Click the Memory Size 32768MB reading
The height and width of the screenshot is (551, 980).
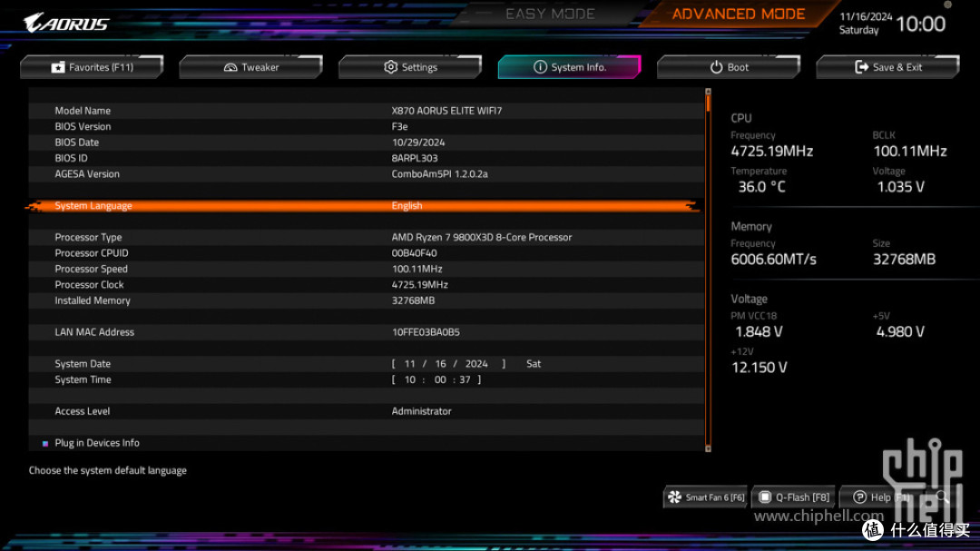904,260
